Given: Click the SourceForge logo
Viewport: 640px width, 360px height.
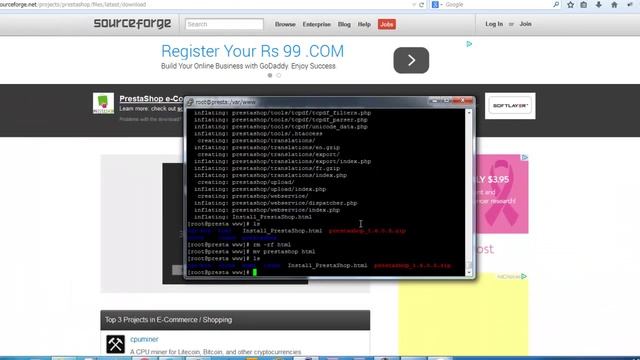Looking at the screenshot, I should [x=132, y=24].
